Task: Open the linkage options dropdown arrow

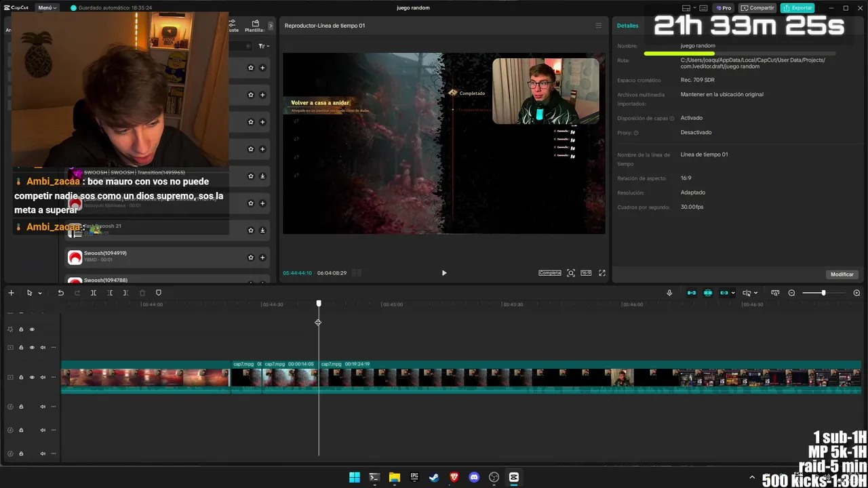Action: click(733, 293)
